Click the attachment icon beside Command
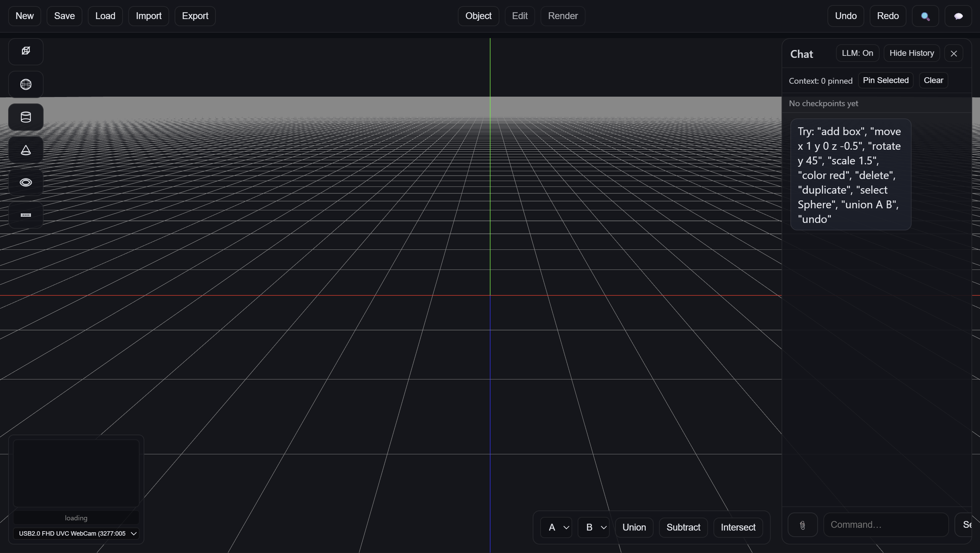The image size is (980, 553). (x=802, y=525)
